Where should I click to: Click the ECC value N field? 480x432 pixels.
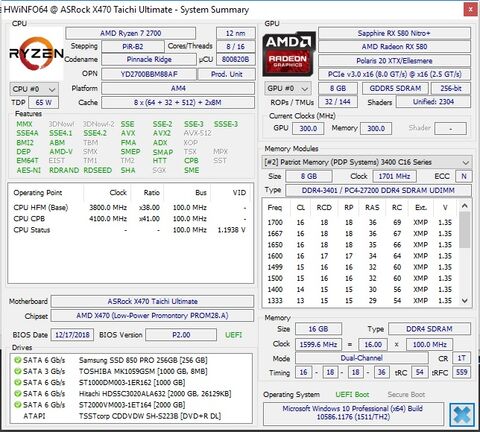click(x=464, y=176)
